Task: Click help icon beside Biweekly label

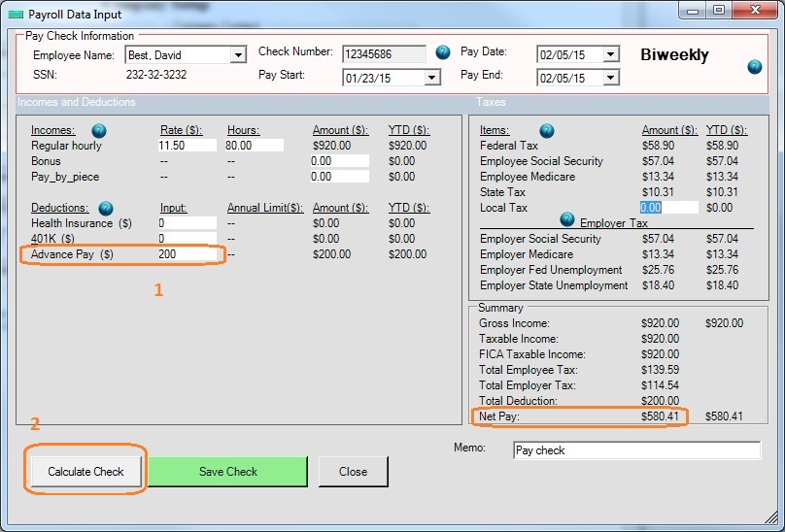Action: click(755, 67)
